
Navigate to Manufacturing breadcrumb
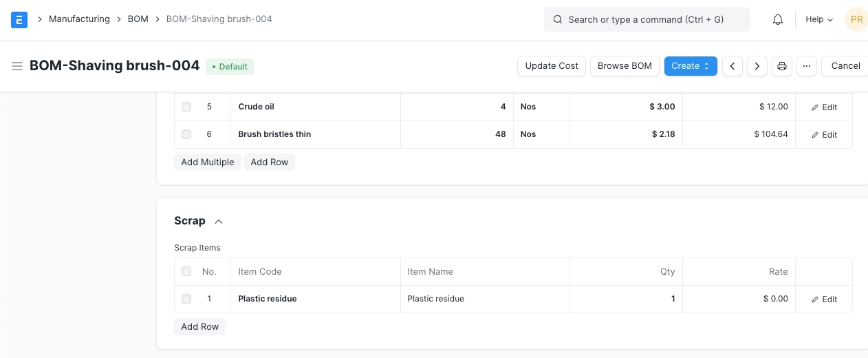point(79,19)
